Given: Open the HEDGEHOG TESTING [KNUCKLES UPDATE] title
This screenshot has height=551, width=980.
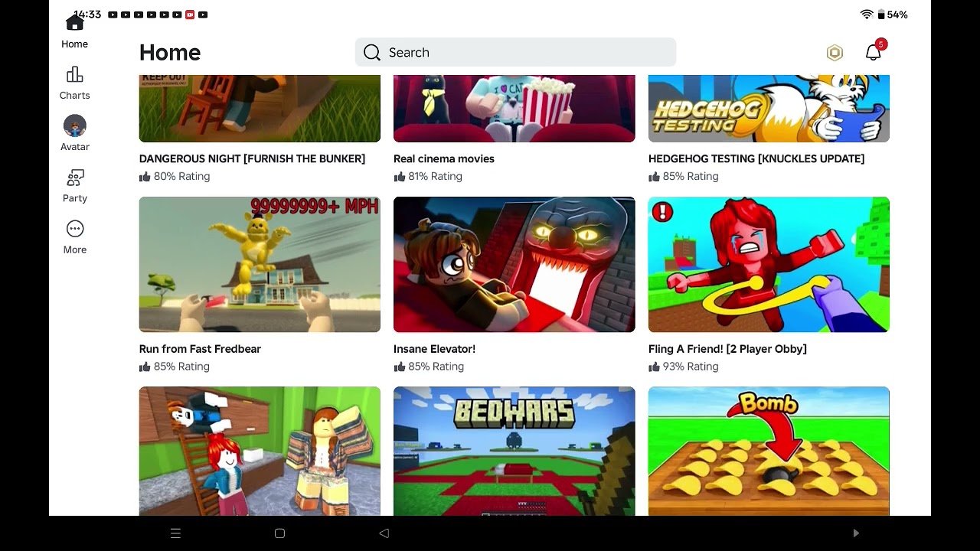Looking at the screenshot, I should click(x=756, y=159).
